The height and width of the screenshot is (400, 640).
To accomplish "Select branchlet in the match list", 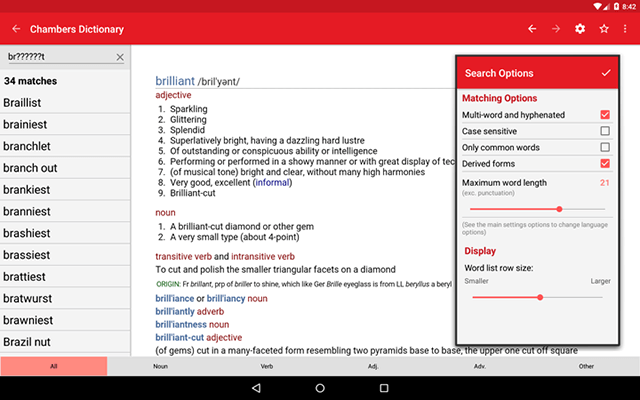I will click(x=65, y=146).
